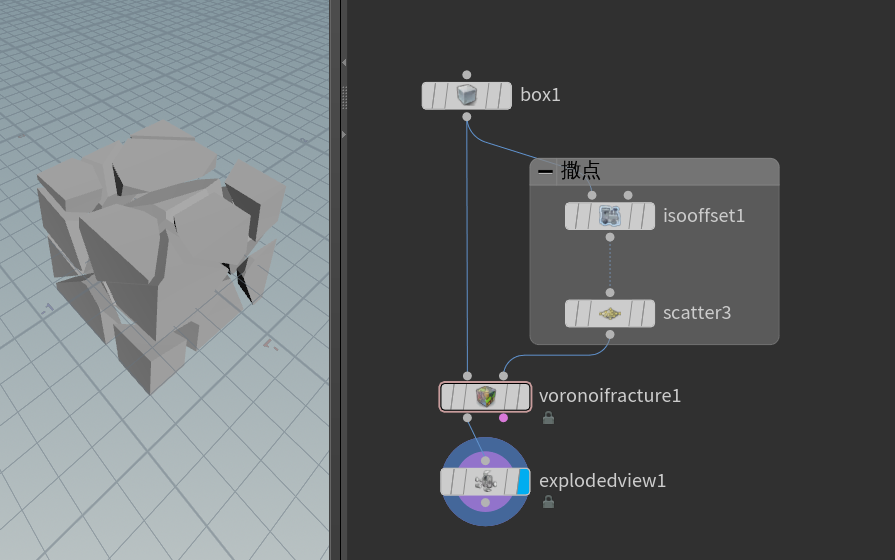The width and height of the screenshot is (895, 560).
Task: Toggle the display flag on box1
Action: tap(505, 95)
